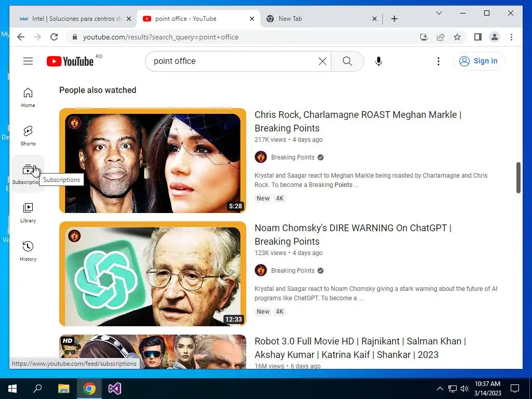Click Breaking Points avatar on Chomsky video
This screenshot has width=532, height=399.
(x=261, y=270)
